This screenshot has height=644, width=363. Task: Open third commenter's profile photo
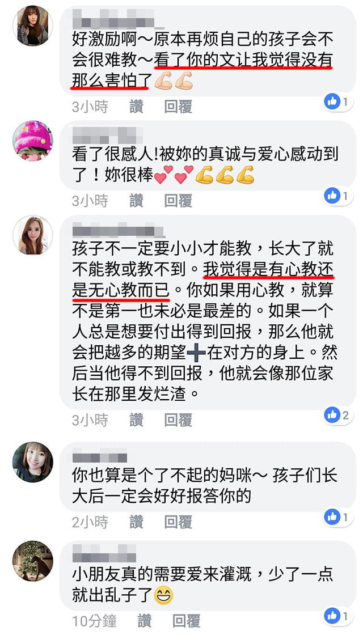coord(32,235)
